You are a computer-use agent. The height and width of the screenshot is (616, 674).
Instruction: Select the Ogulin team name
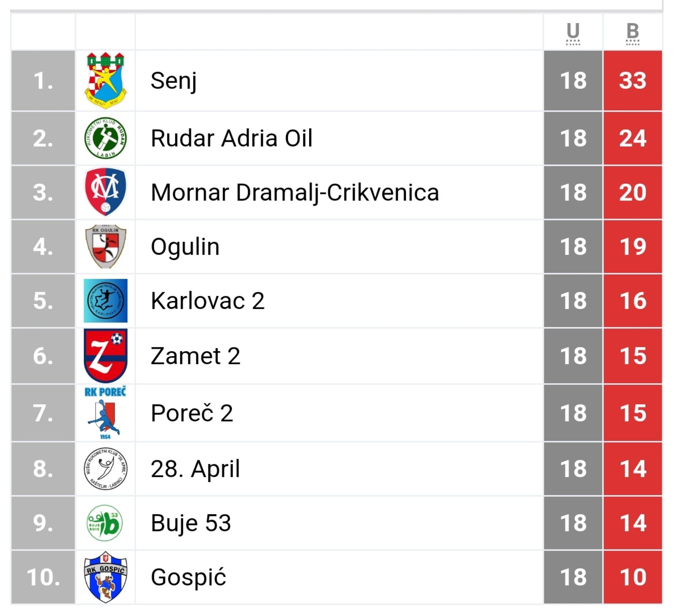(x=185, y=247)
